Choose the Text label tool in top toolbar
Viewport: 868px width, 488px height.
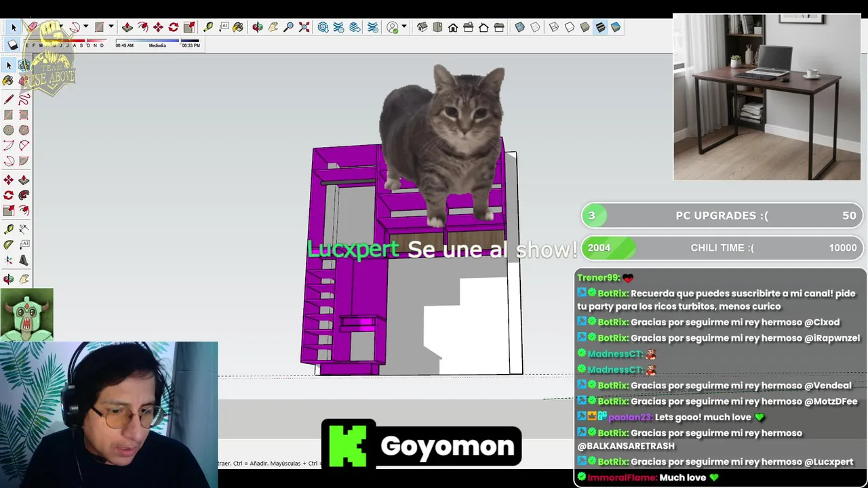point(224,27)
